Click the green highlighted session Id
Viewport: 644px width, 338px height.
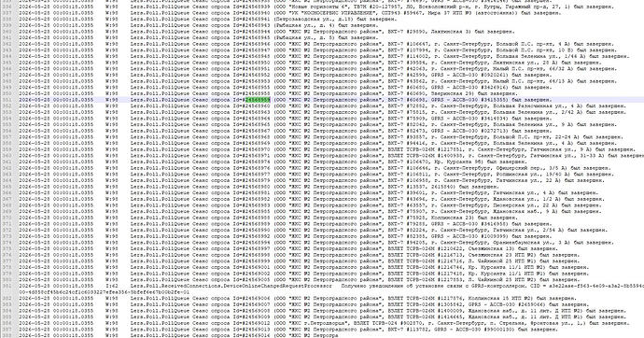258,100
